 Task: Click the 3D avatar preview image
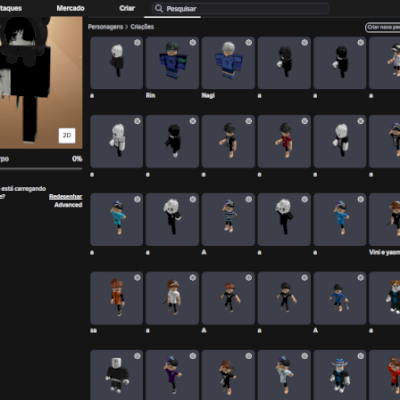tap(41, 83)
